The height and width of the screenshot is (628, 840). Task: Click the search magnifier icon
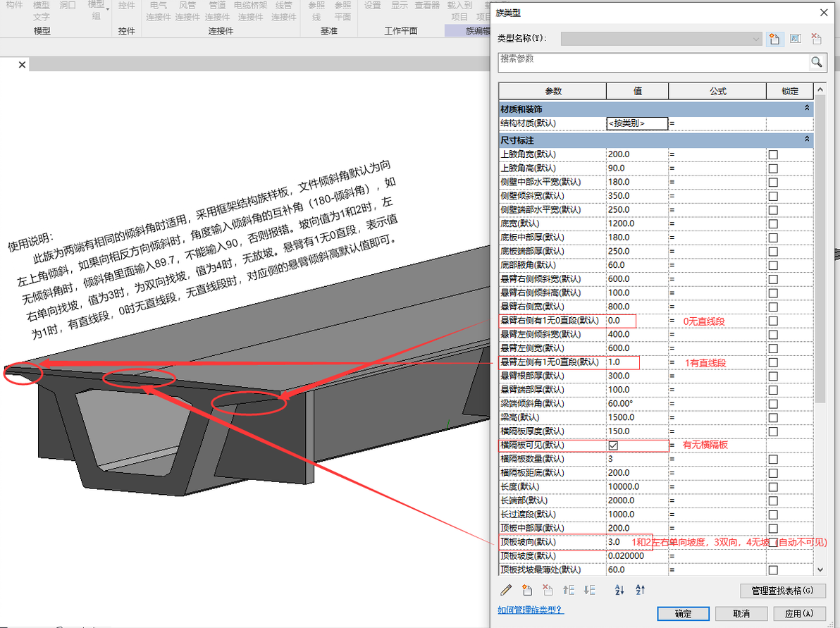(x=817, y=62)
